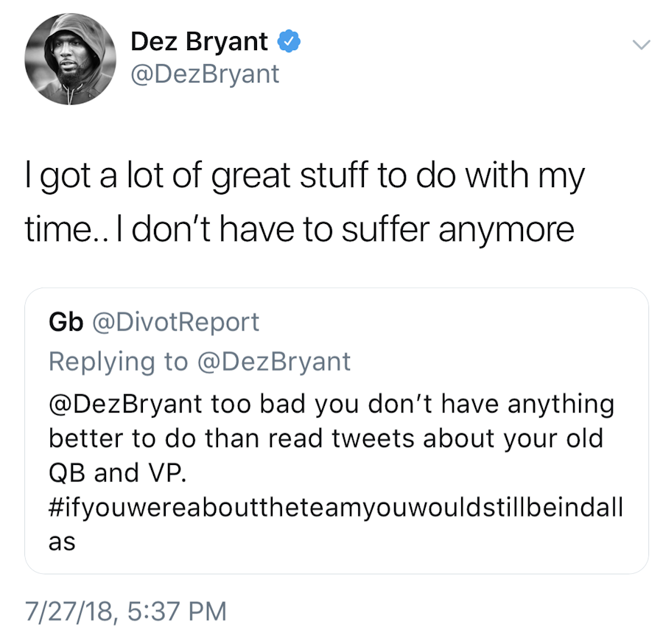The image size is (663, 644).
Task: Click the trailing "as" in the quoted tweet
Action: 62,542
